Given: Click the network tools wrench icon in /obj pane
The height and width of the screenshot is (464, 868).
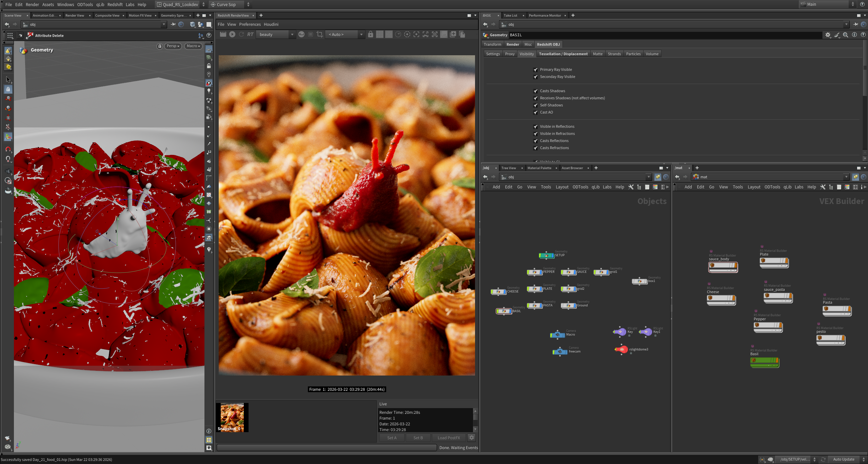Looking at the screenshot, I should coord(631,187).
